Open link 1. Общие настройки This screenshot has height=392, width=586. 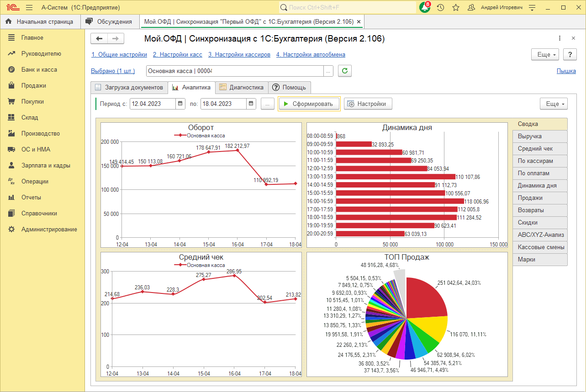click(119, 54)
